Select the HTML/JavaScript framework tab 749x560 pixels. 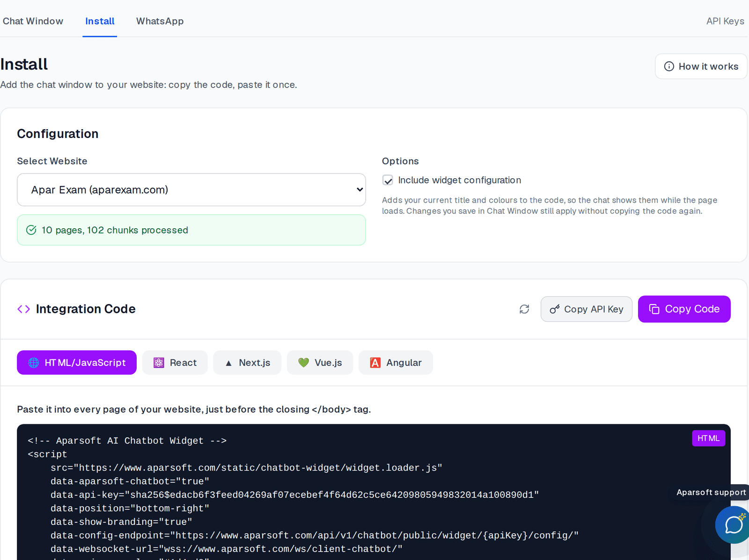(77, 363)
